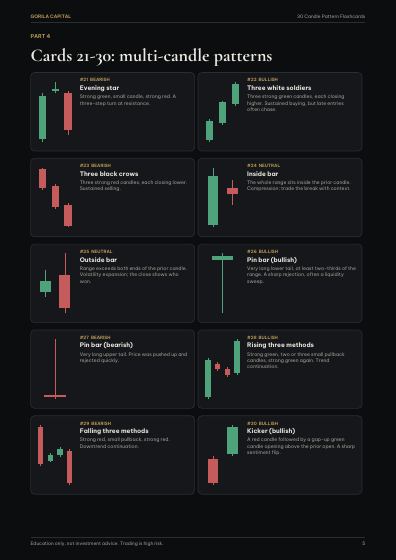The height and width of the screenshot is (560, 396).
Task: Click the footer education disclaimer text
Action: [97, 543]
